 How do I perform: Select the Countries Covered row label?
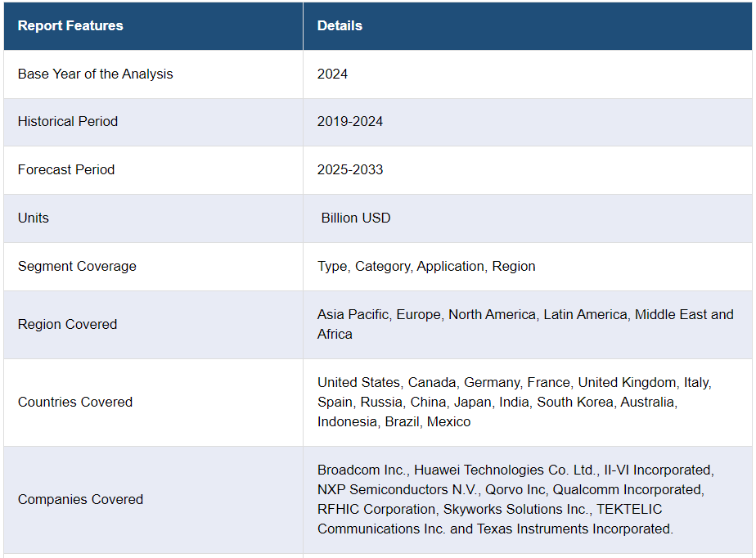pyautogui.click(x=75, y=402)
